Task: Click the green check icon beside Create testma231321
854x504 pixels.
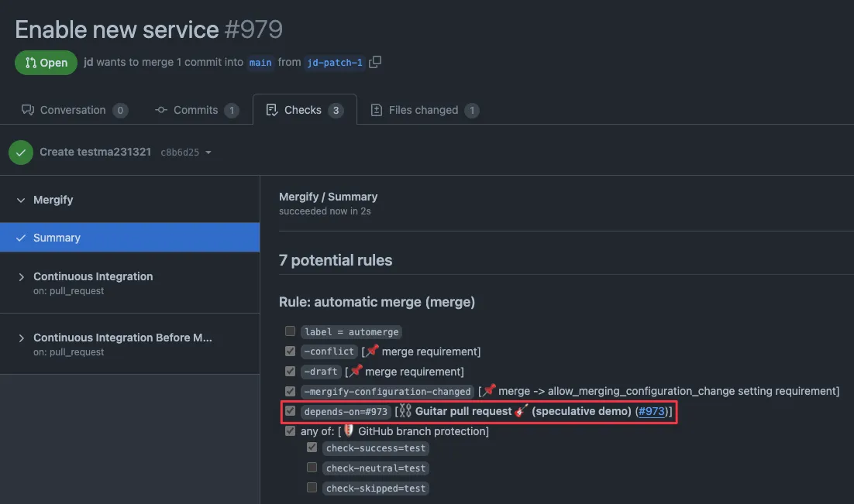Action: [20, 152]
